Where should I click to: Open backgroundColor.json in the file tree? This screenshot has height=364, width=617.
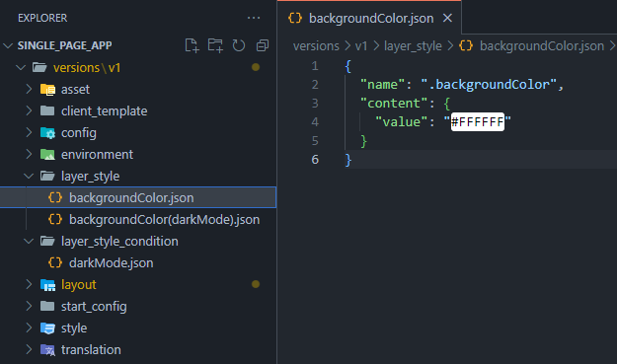(138, 197)
